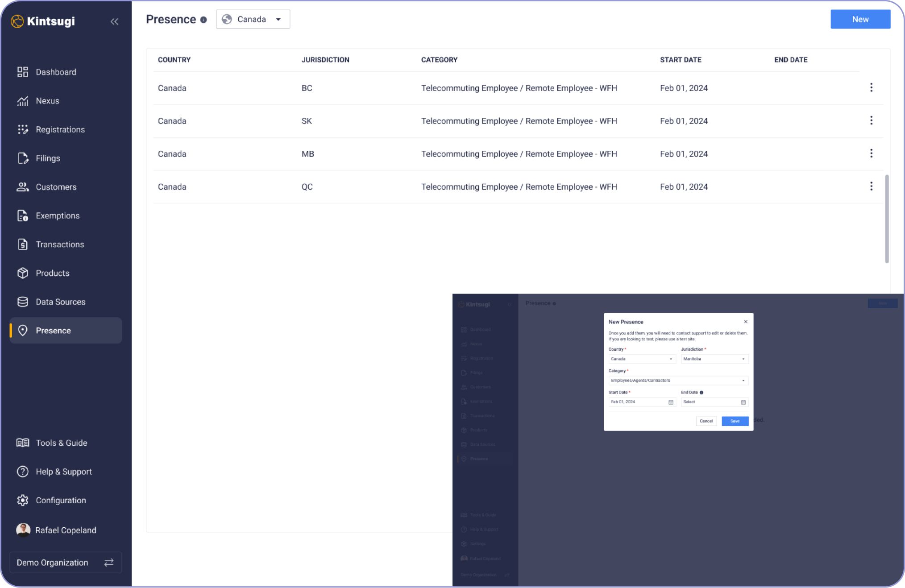Click the Configuration gear icon
905x588 pixels.
[22, 501]
